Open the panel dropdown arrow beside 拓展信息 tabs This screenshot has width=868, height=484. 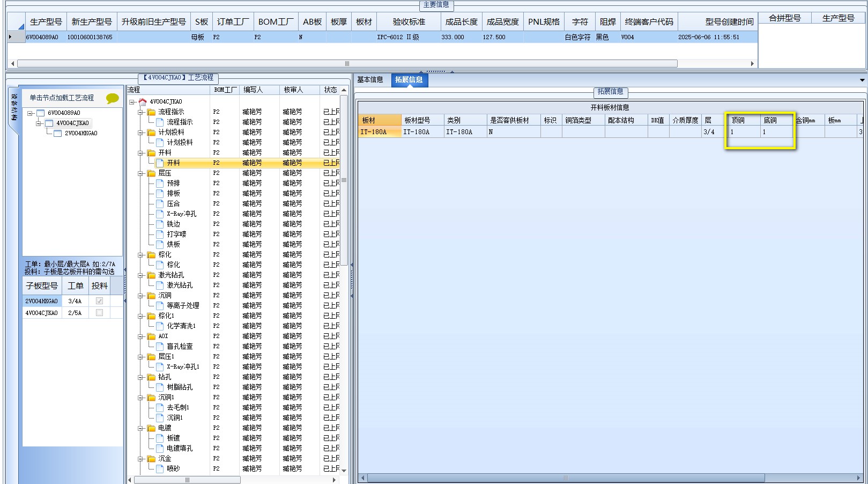click(x=862, y=80)
